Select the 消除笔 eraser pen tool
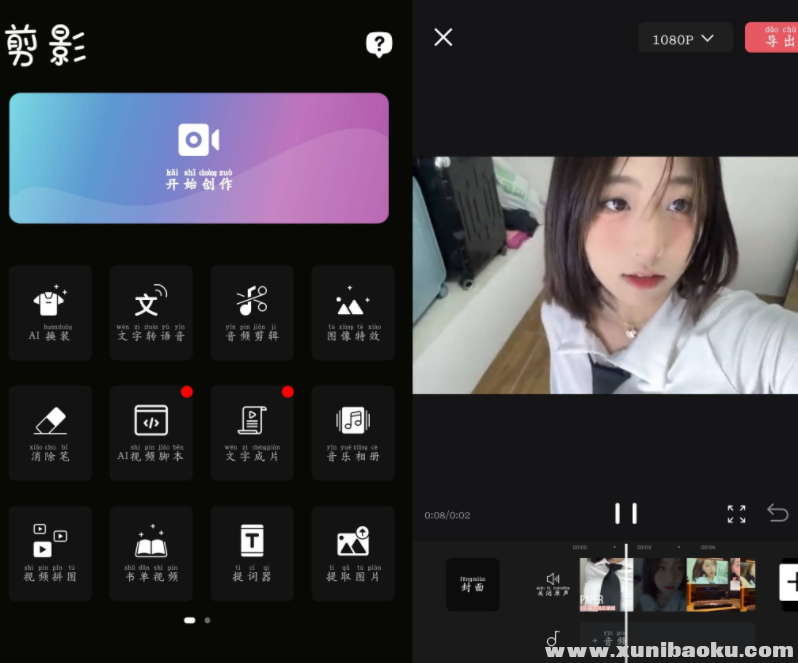Viewport: 798px width, 663px height. click(50, 432)
